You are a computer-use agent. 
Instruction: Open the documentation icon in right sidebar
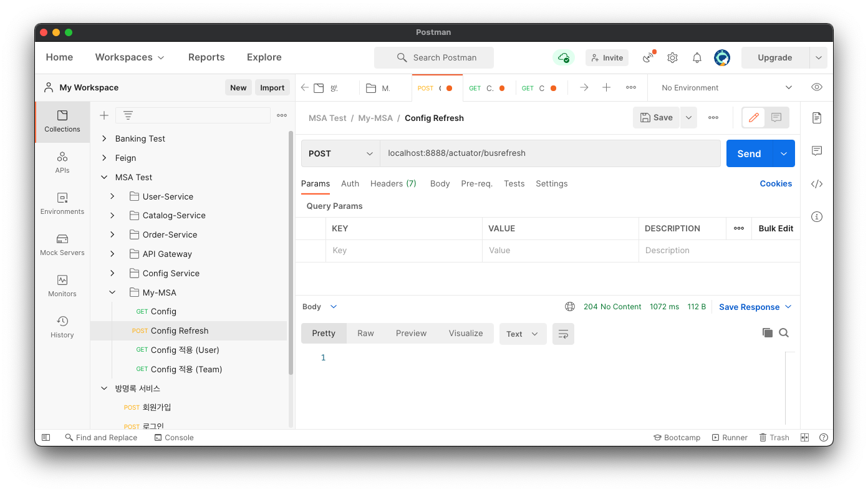click(x=817, y=118)
